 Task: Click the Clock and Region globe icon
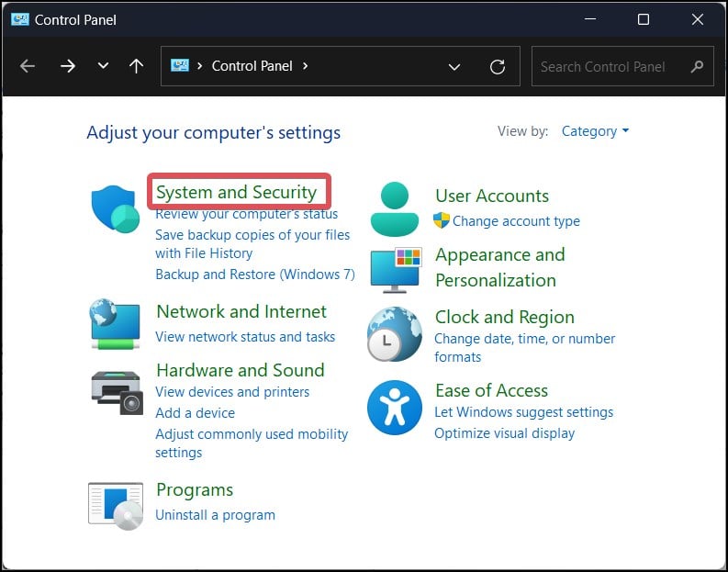click(x=394, y=333)
